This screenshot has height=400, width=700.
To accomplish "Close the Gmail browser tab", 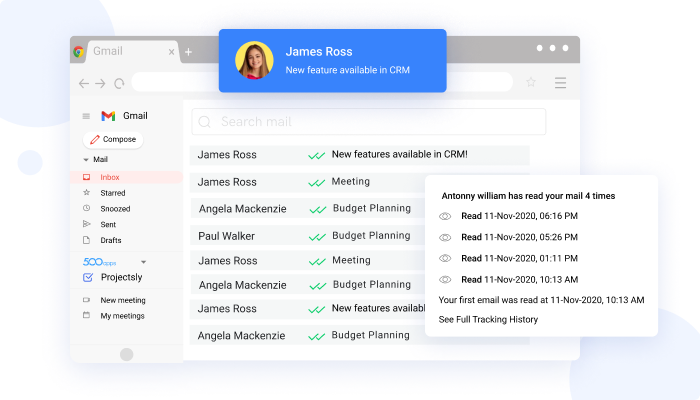I will point(171,52).
